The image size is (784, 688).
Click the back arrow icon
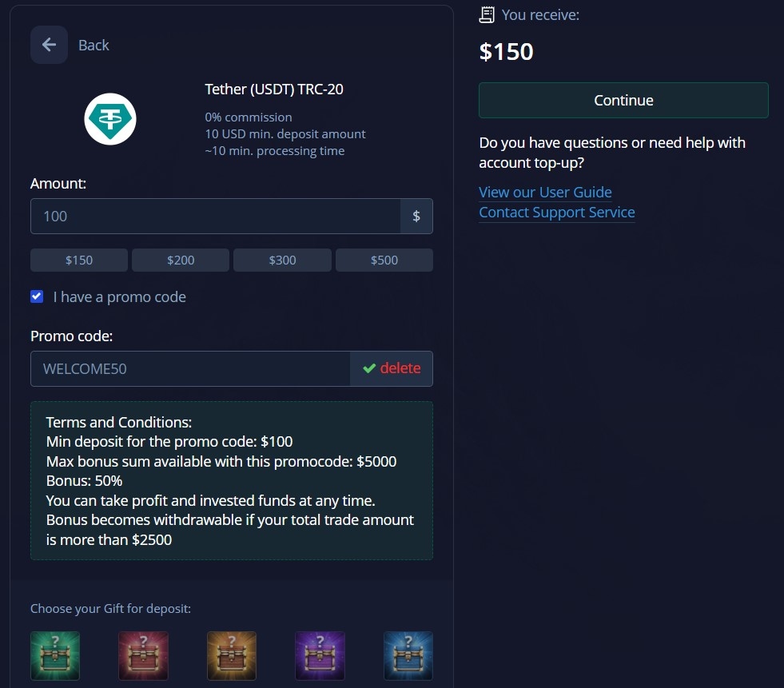[x=49, y=45]
